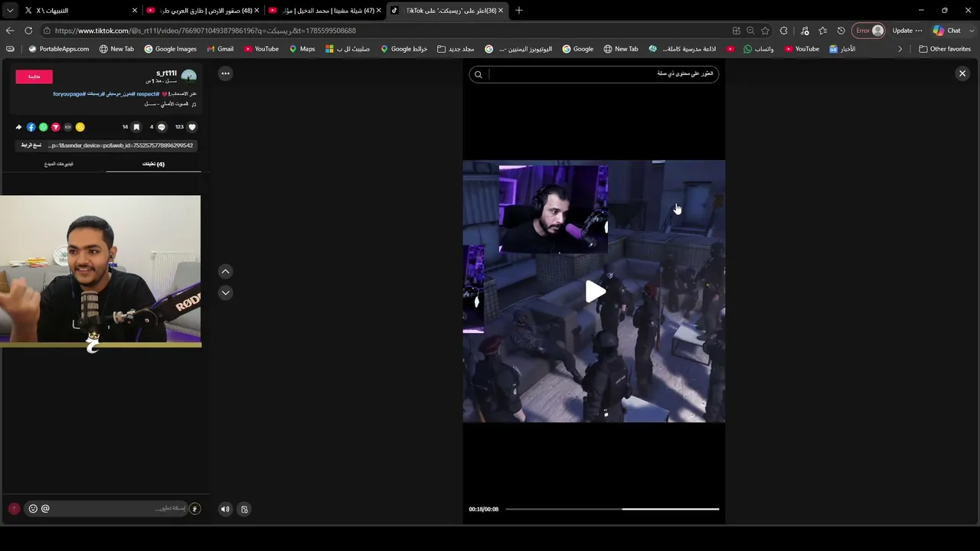Open the s_rt11l username link
Screen dimensions: 980x551
pyautogui.click(x=166, y=73)
